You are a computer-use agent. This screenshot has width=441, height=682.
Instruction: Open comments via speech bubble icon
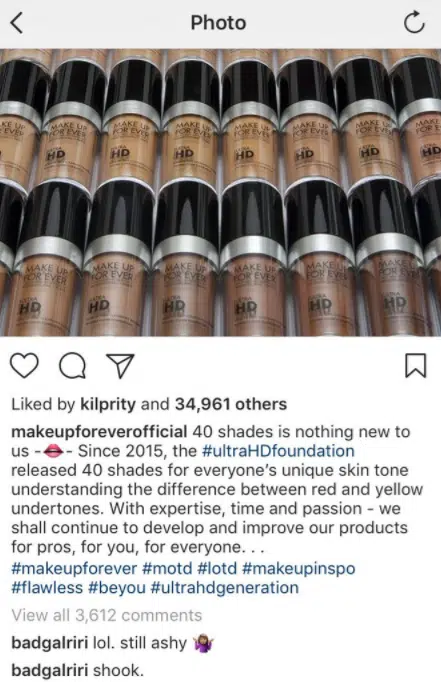(x=73, y=366)
